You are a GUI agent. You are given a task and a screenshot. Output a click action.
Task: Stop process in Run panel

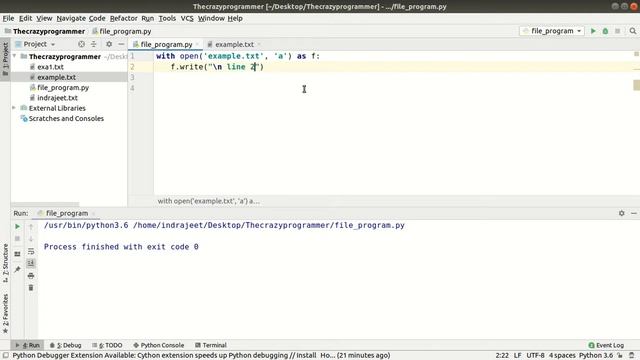tap(18, 239)
